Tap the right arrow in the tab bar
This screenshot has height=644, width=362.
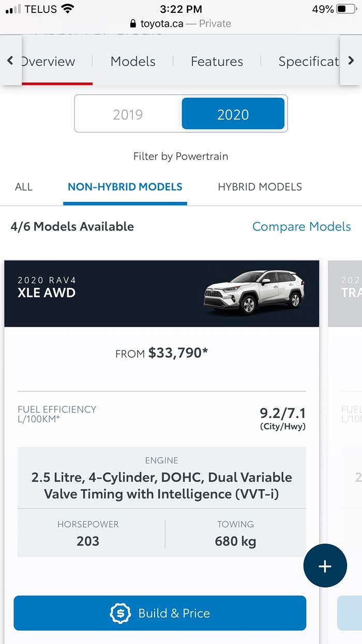[x=351, y=61]
